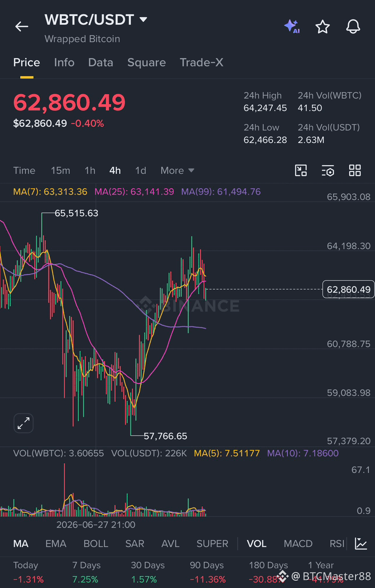Image resolution: width=375 pixels, height=588 pixels.
Task: Toggle the SUPER indicator
Action: (212, 544)
